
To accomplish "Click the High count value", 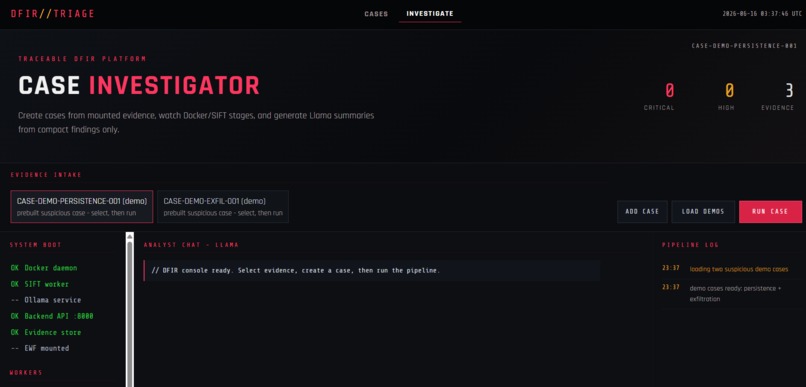I will tap(729, 91).
